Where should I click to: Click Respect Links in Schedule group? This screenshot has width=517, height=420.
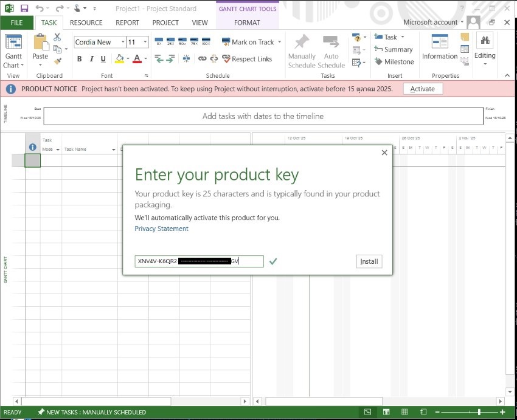pos(247,59)
